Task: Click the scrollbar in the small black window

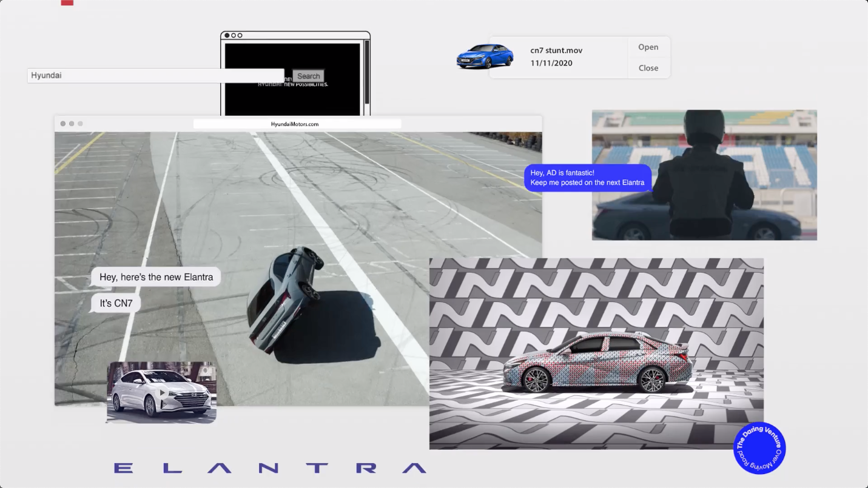Action: click(x=366, y=73)
